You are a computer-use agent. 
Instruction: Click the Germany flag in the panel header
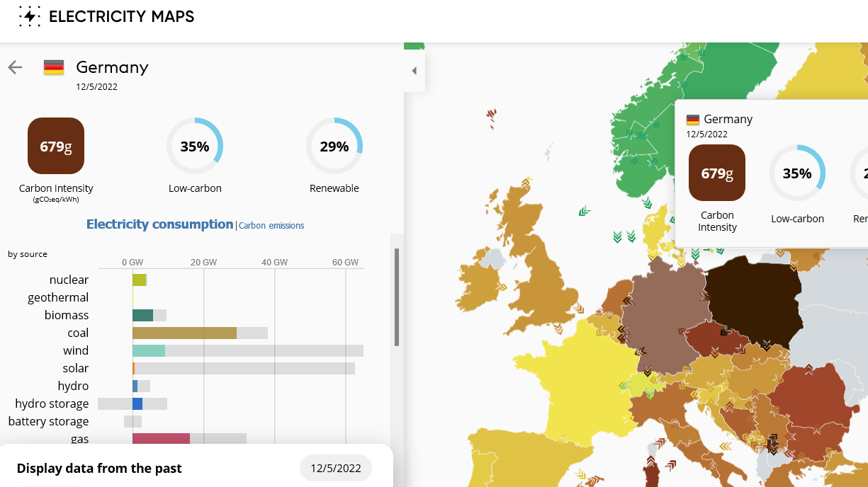(54, 67)
